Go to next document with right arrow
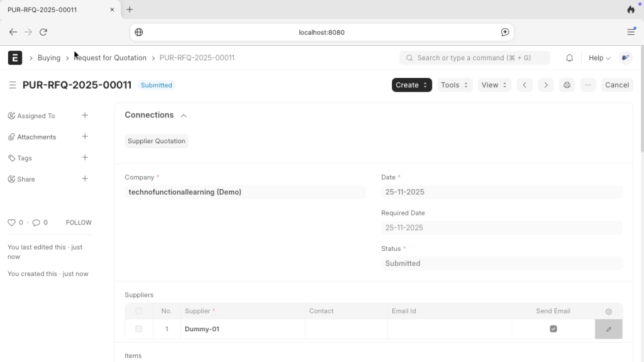Viewport: 644px width, 362px height. click(546, 85)
